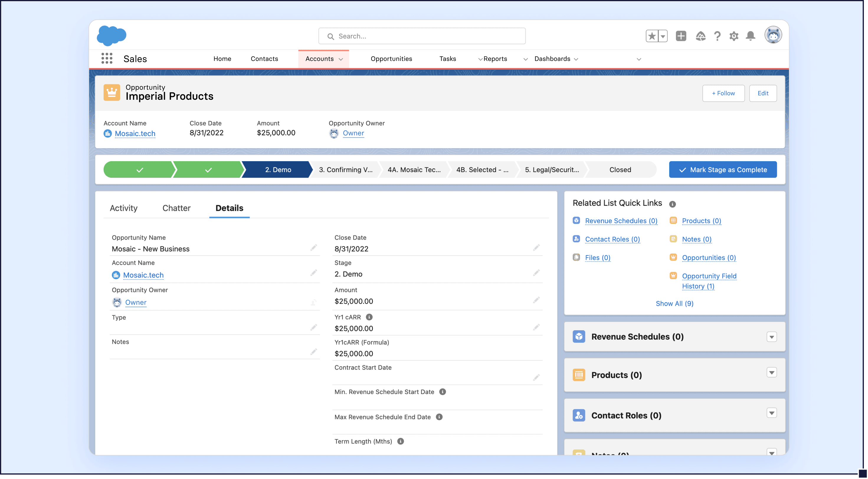Screen dimensions: 868x479
Task: Click Mark Stage as Complete
Action: click(723, 170)
